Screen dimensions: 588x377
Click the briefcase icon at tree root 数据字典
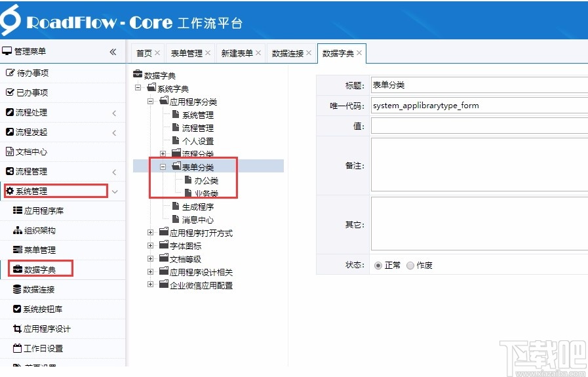point(138,73)
